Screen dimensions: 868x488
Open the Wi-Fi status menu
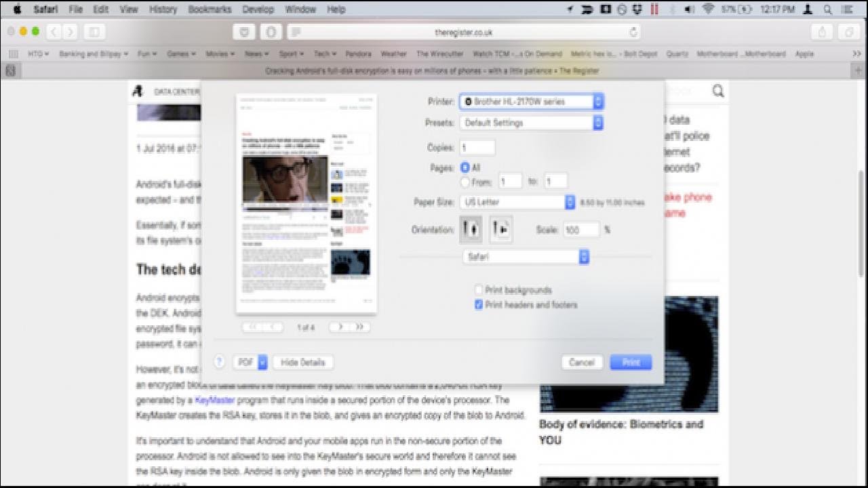click(x=709, y=9)
